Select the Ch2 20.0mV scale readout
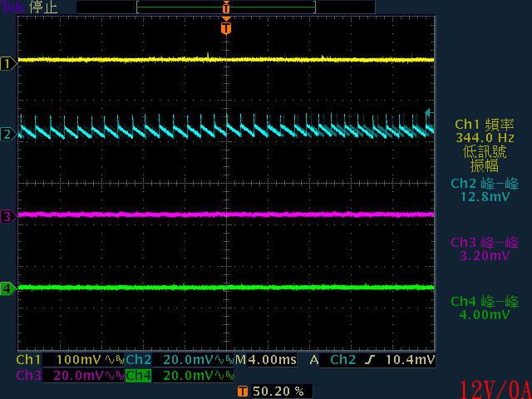Image resolution: width=532 pixels, height=399 pixels. coord(188,360)
